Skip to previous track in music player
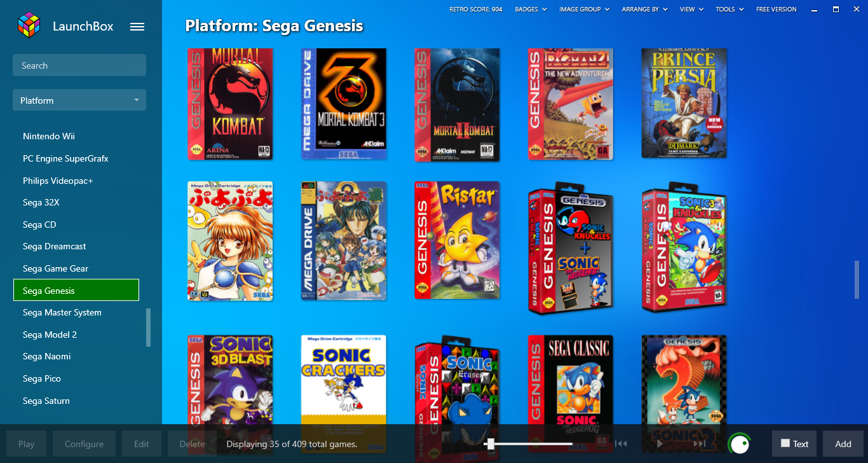The image size is (868, 463). point(621,443)
